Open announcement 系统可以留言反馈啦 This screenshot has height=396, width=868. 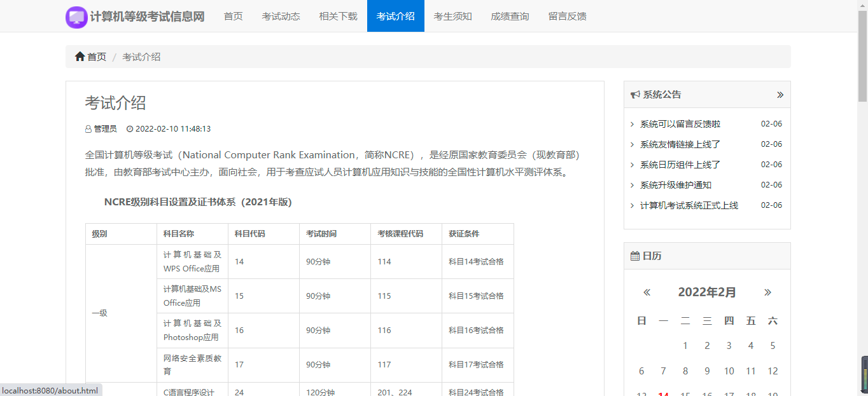[x=680, y=124]
